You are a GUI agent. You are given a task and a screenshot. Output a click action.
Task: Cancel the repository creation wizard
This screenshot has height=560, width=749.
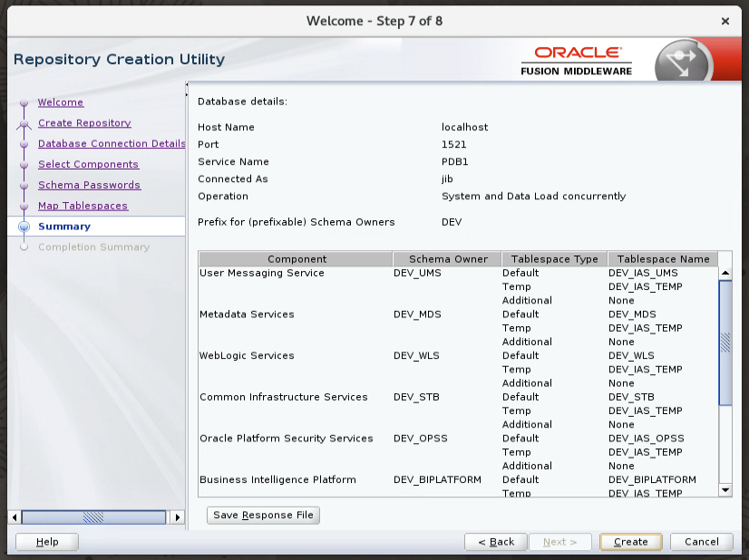(701, 542)
